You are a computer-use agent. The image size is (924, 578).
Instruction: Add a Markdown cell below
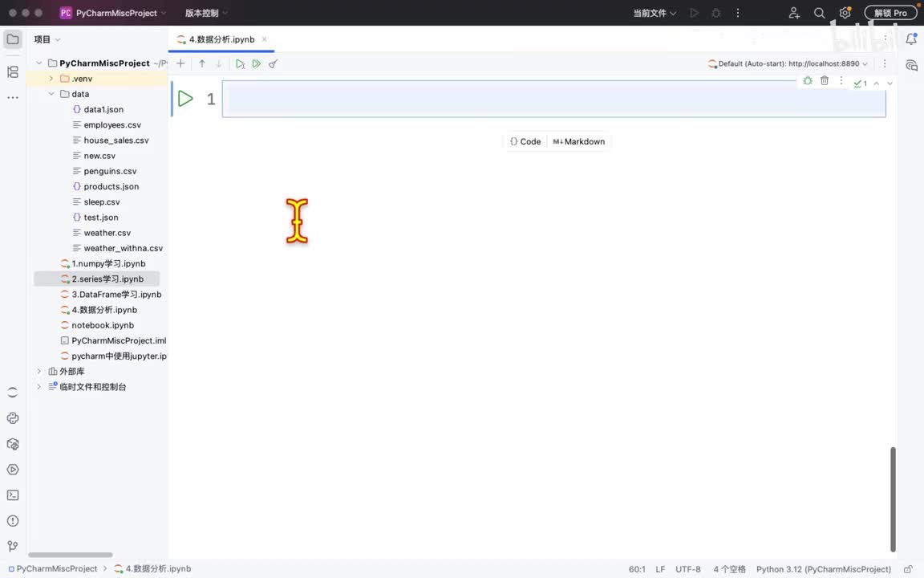tap(578, 141)
